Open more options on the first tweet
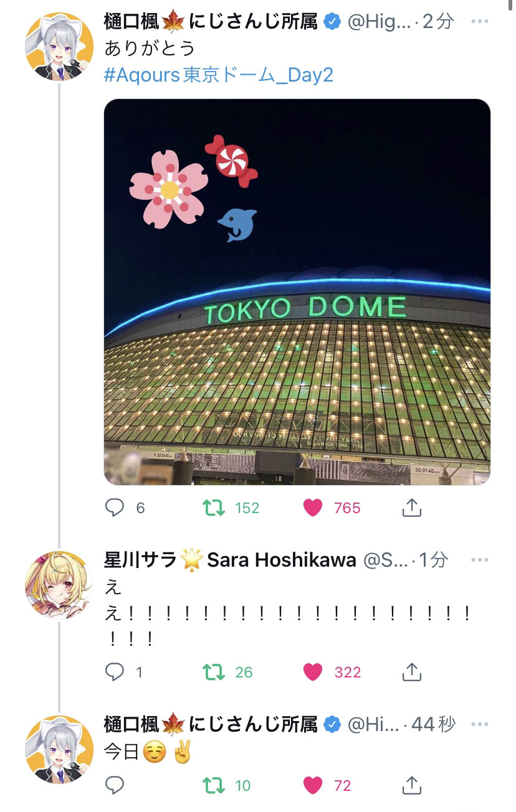Image resolution: width=516 pixels, height=812 pixels. 479,22
